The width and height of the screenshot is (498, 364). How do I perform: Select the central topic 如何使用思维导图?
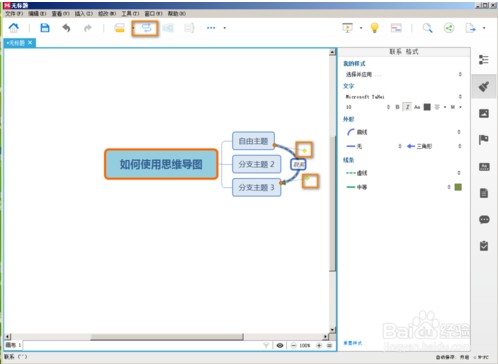coord(161,164)
